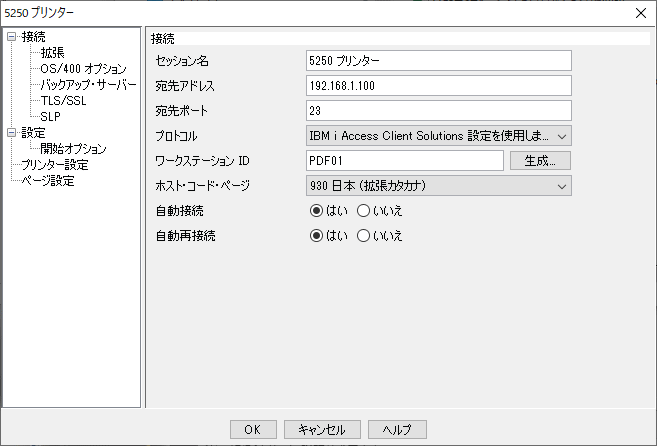The height and width of the screenshot is (446, 657).
Task: Open OS/400 オプション settings
Action: click(83, 69)
